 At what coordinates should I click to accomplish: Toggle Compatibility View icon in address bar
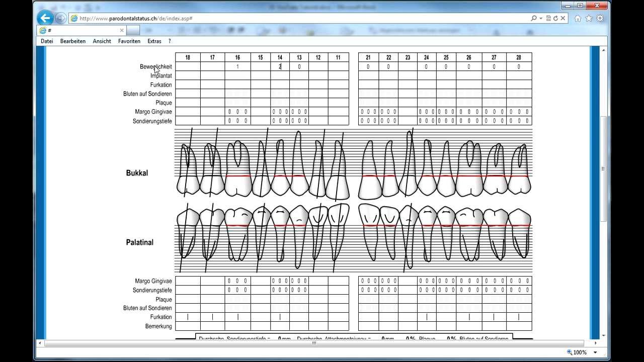click(548, 18)
